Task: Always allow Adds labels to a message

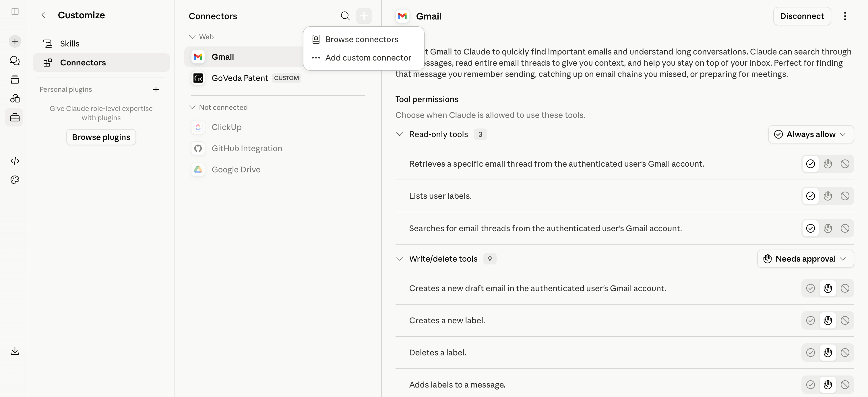Action: click(810, 385)
